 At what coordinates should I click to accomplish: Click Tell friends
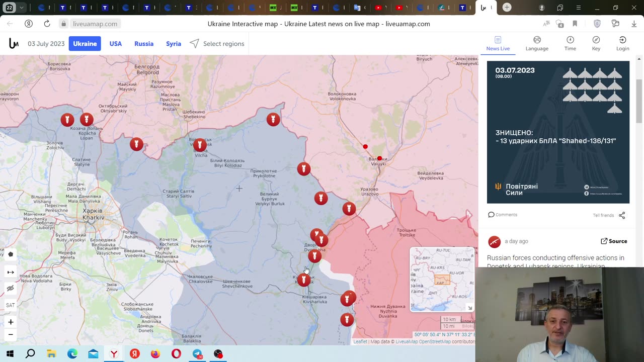coord(603,215)
